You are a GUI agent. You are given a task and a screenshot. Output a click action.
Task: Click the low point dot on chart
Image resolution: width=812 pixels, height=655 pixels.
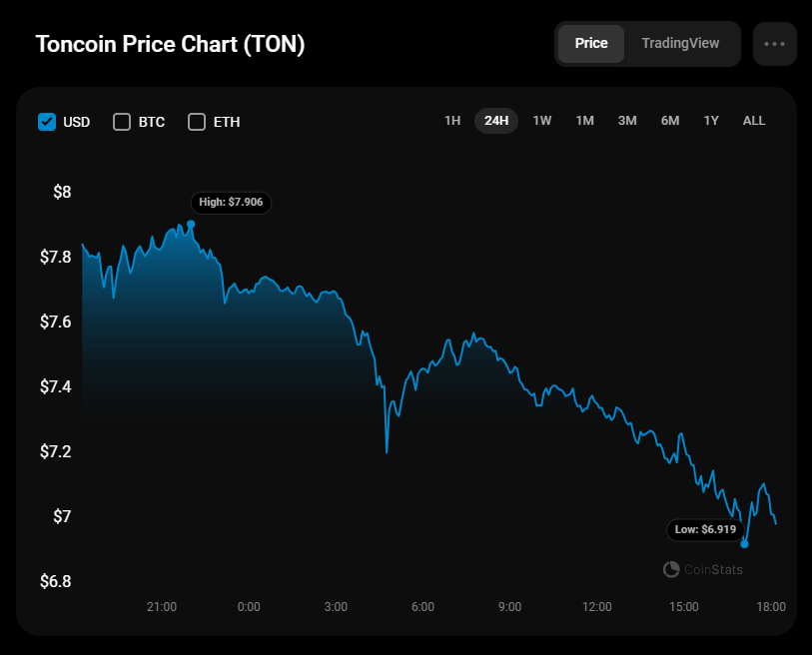click(x=744, y=544)
